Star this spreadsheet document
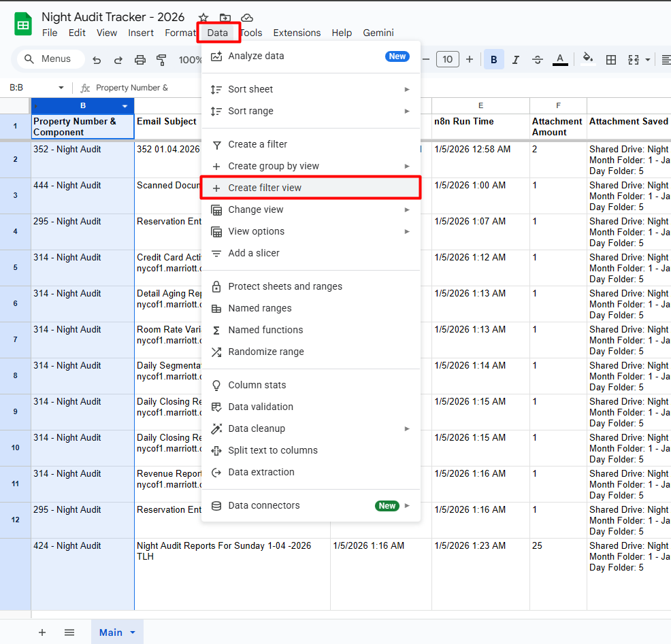 pos(203,18)
